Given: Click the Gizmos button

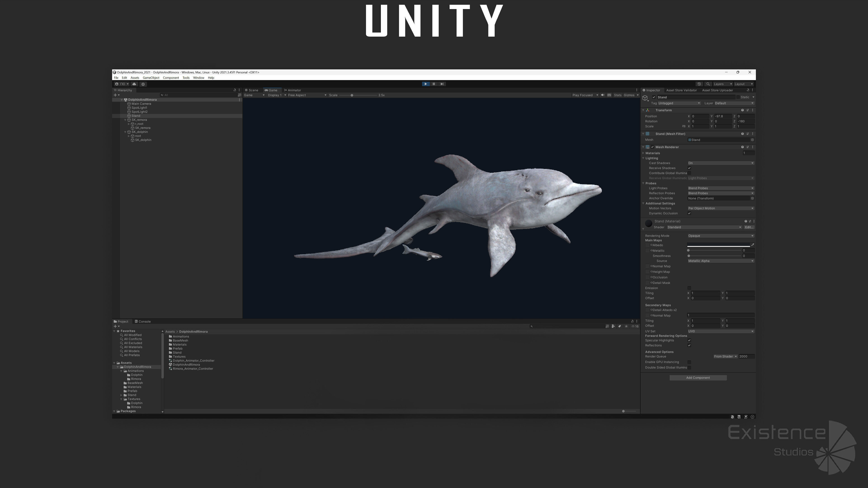Looking at the screenshot, I should pos(629,95).
